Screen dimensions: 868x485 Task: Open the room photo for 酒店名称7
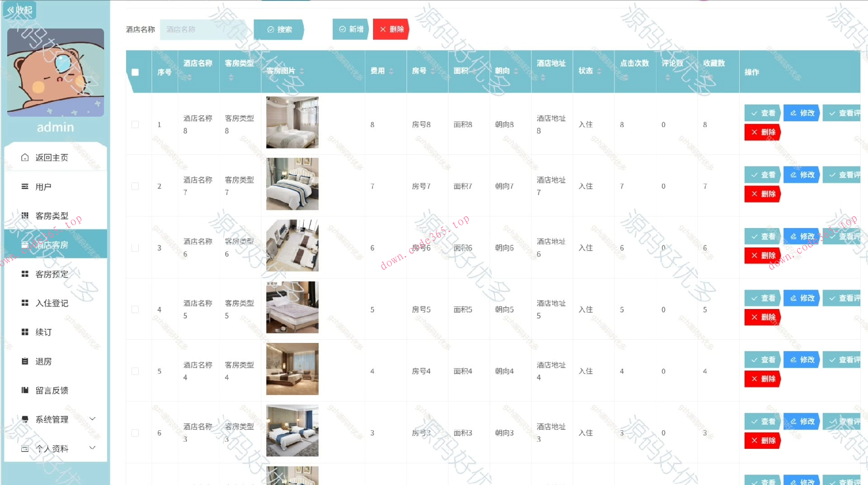point(292,184)
